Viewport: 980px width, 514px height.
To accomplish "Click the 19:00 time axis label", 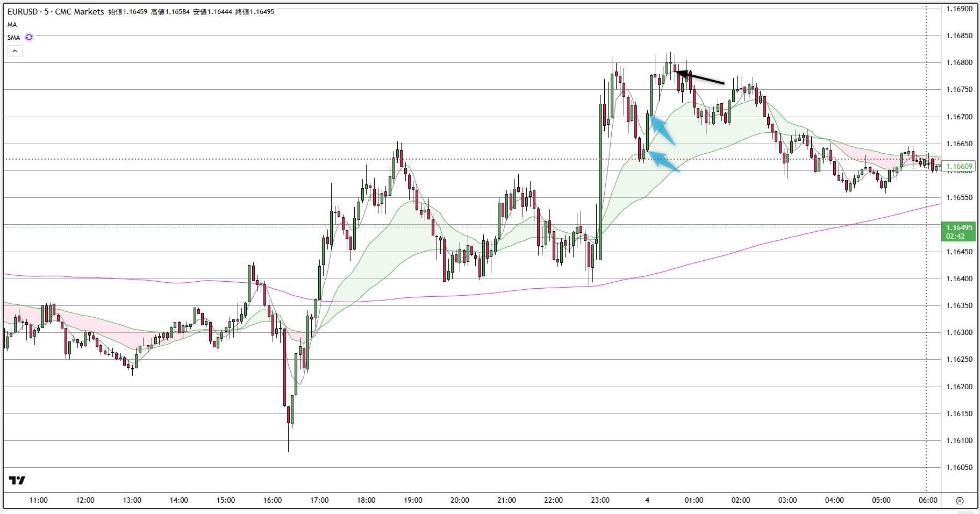I will (x=413, y=500).
